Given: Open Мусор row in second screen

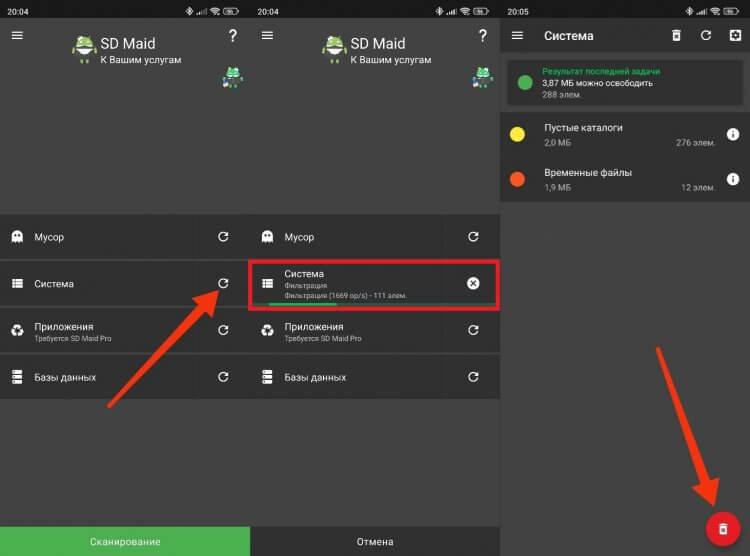Looking at the screenshot, I should coord(375,237).
